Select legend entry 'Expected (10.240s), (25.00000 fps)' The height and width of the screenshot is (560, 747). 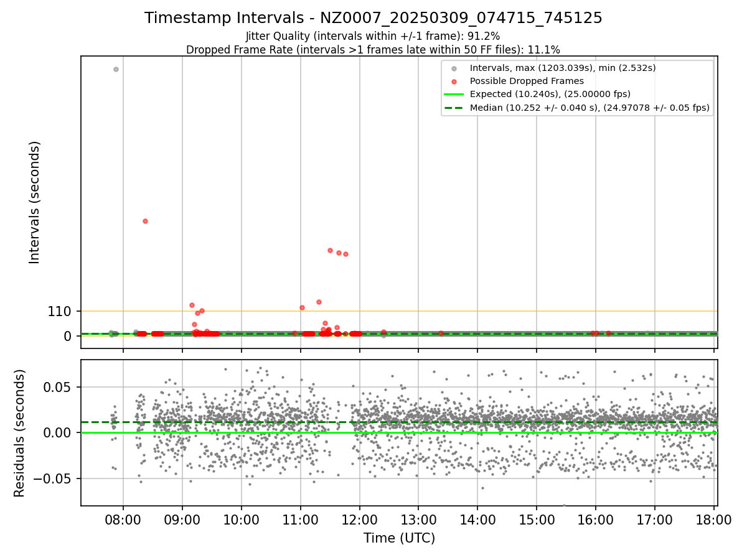click(x=550, y=94)
